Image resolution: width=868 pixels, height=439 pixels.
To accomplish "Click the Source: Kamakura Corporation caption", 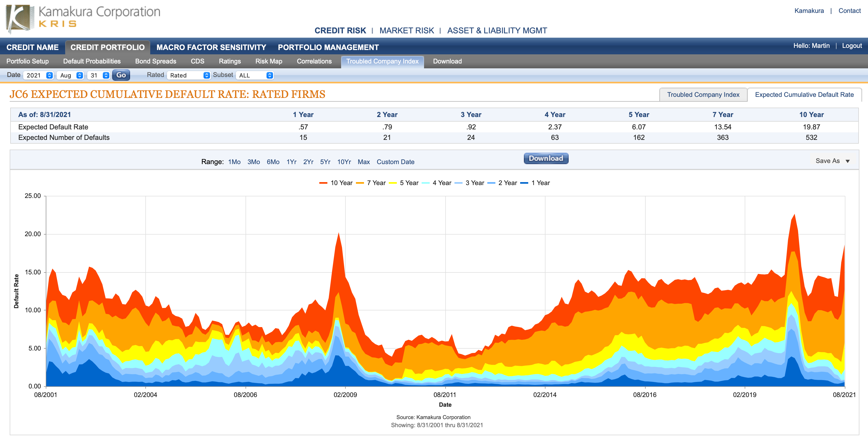I will coord(433,417).
